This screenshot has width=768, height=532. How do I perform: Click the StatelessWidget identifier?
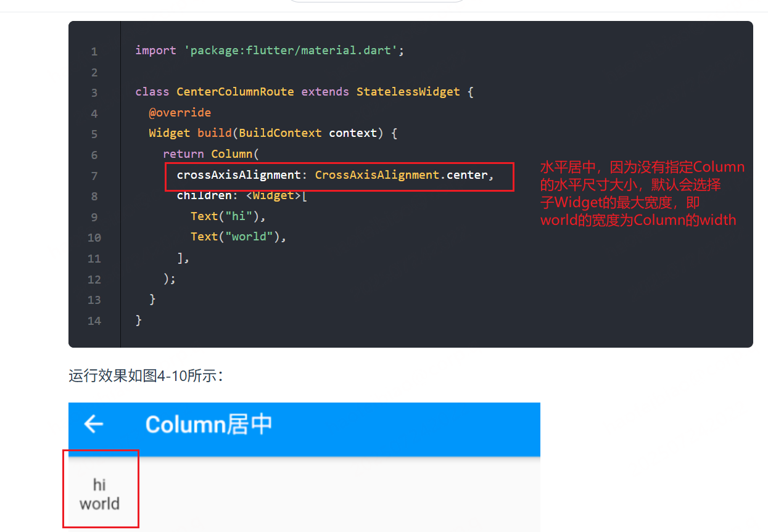(408, 92)
